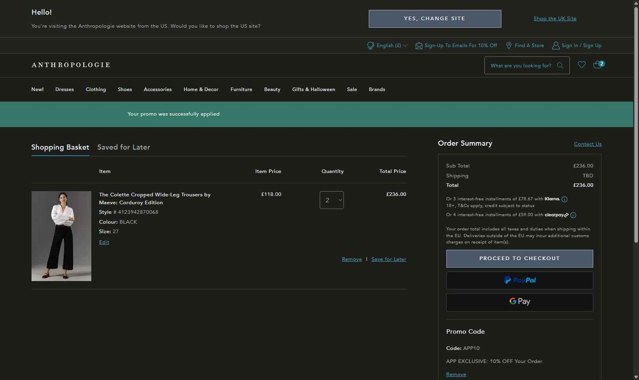Open the Dresses menu
Viewport: 639px width, 380px height.
[x=64, y=89]
